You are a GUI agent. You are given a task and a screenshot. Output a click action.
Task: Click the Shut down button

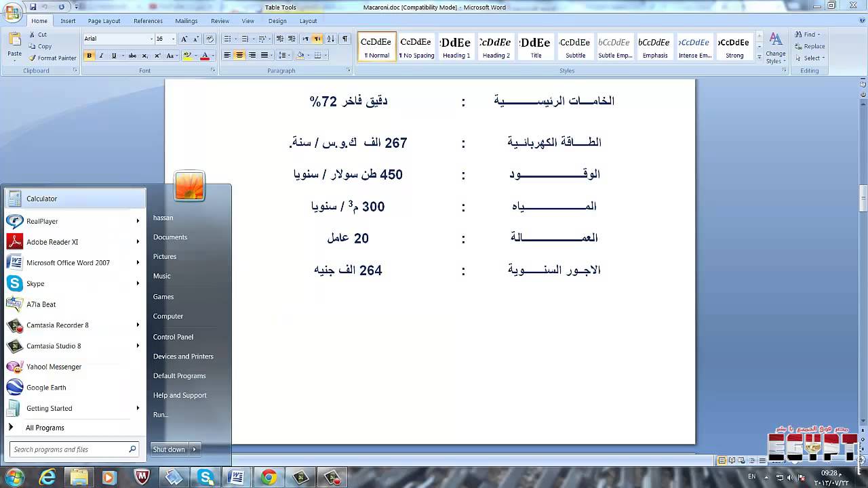[169, 449]
